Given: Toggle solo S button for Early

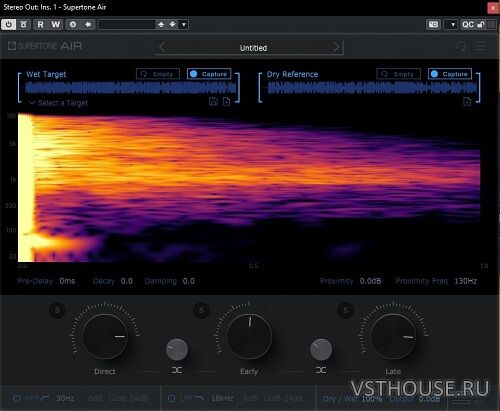Looking at the screenshot, I should click(x=201, y=311).
